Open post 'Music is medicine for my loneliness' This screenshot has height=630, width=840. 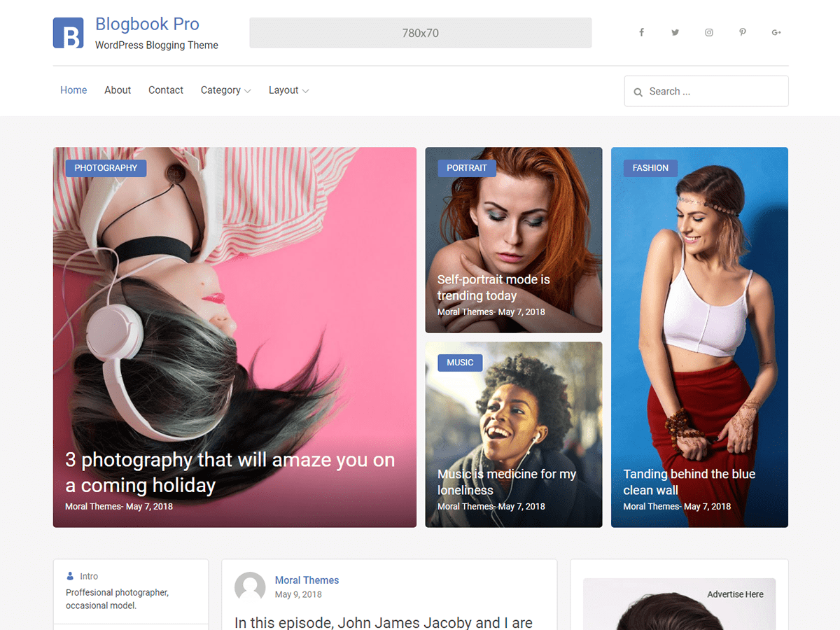point(507,482)
